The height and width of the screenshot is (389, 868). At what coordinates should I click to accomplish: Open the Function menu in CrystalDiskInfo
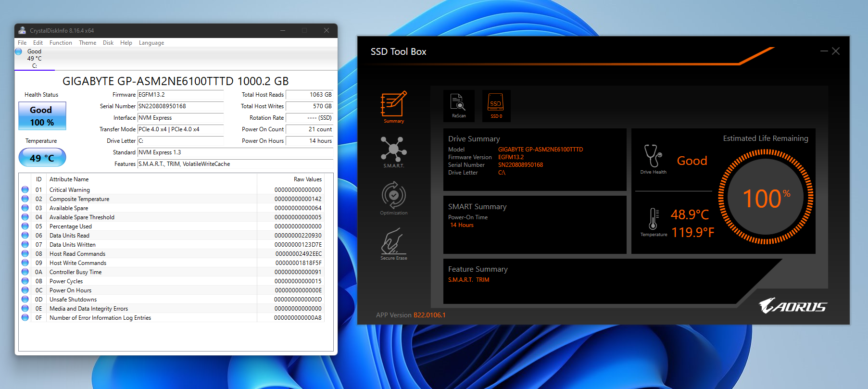click(61, 43)
